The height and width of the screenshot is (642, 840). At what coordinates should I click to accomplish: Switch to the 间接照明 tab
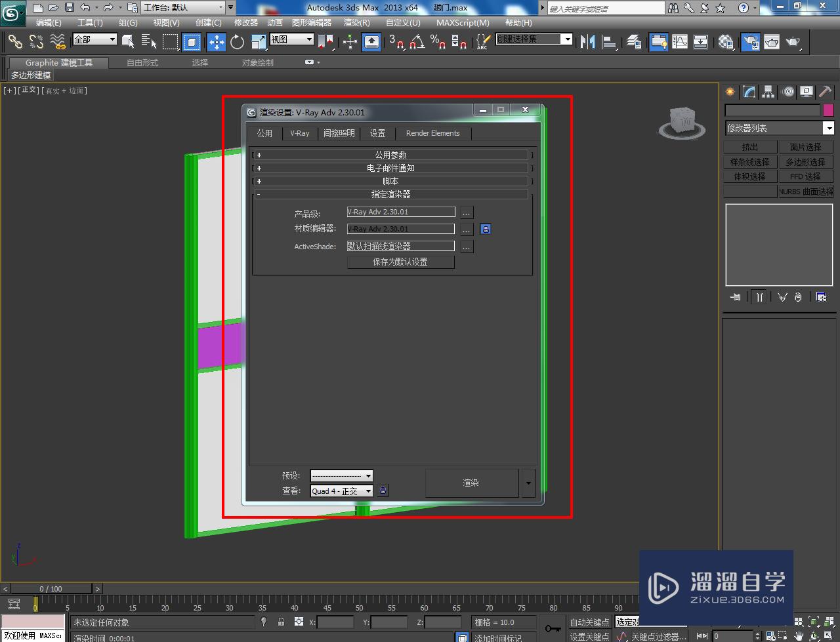pos(339,133)
